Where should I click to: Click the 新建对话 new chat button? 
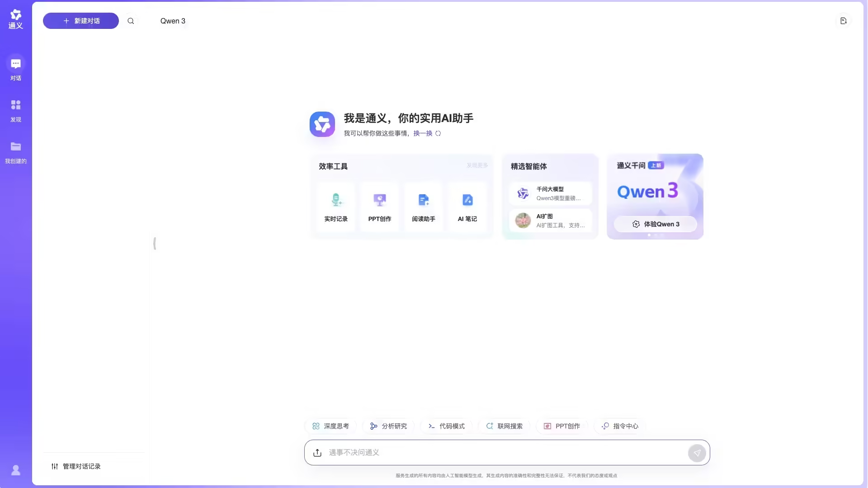81,21
